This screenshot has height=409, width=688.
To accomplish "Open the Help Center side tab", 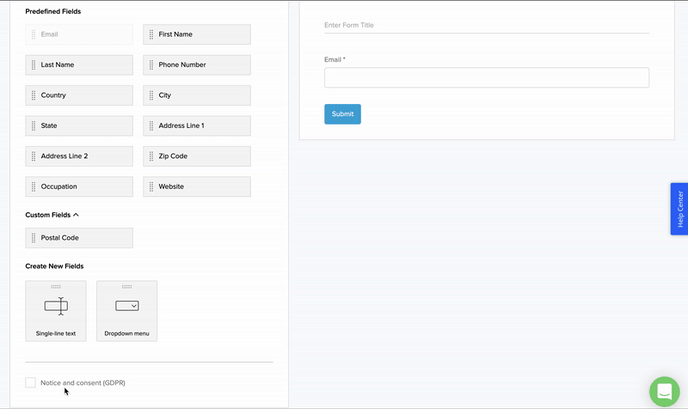I will point(679,209).
